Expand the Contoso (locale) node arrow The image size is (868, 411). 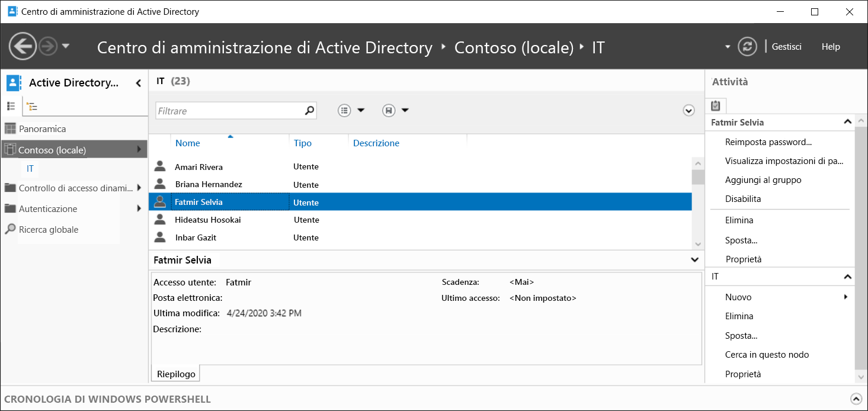pos(139,149)
